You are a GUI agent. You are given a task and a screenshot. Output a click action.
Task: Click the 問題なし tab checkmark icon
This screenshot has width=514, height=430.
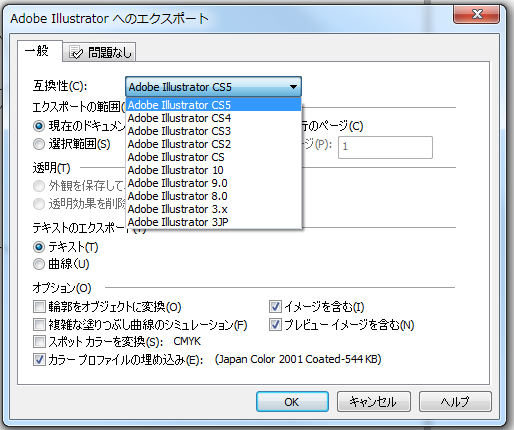click(76, 52)
